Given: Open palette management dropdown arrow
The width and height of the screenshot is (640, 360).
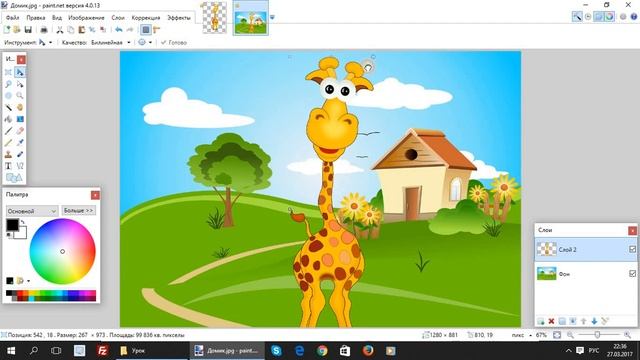Looking at the screenshot, I should 28,281.
